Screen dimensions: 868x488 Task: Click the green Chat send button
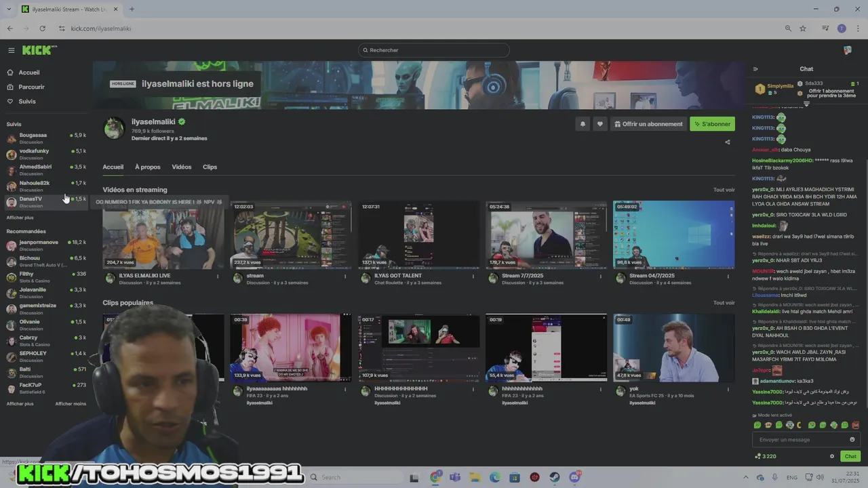tap(850, 456)
